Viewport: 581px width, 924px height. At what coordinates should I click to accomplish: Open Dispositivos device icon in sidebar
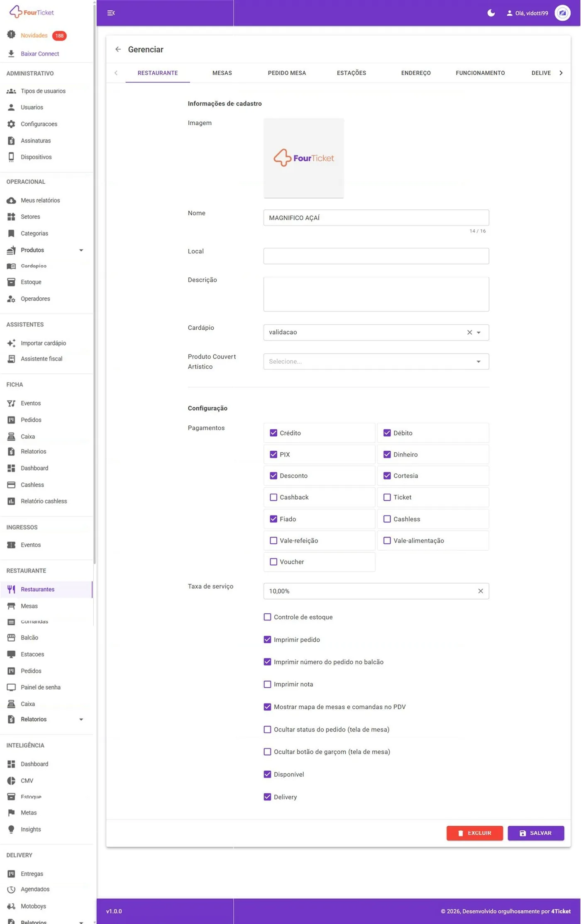point(11,157)
